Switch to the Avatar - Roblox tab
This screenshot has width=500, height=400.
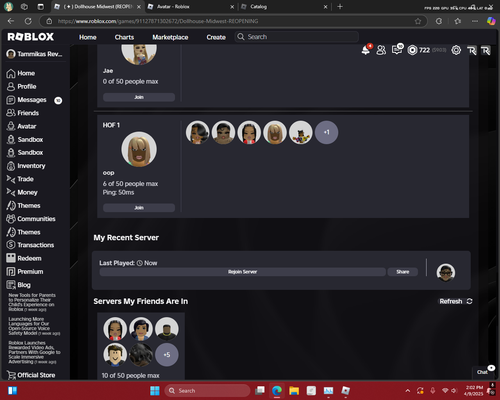click(190, 7)
